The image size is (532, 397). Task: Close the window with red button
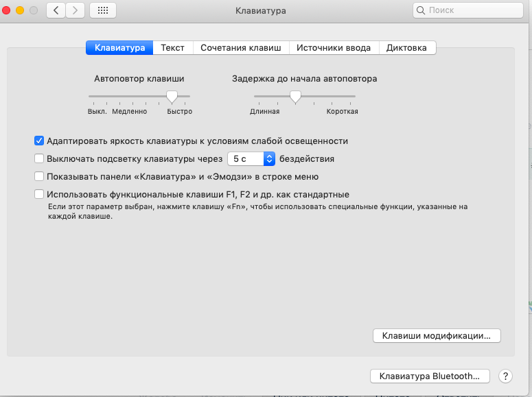5,10
